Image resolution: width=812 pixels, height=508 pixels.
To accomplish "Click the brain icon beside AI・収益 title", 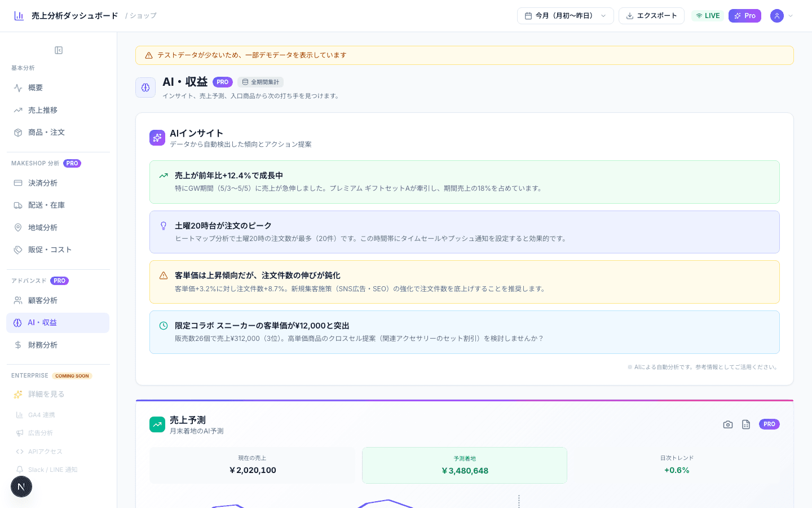I will [145, 87].
